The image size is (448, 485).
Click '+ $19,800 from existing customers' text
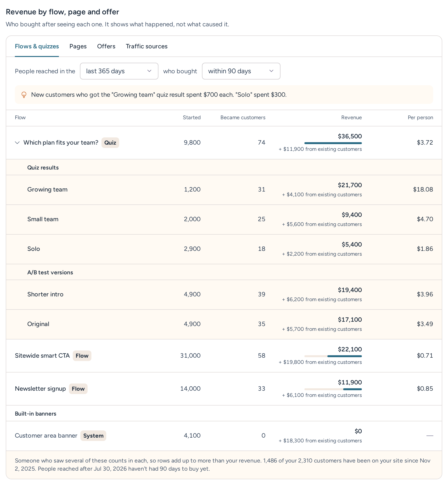pos(320,362)
